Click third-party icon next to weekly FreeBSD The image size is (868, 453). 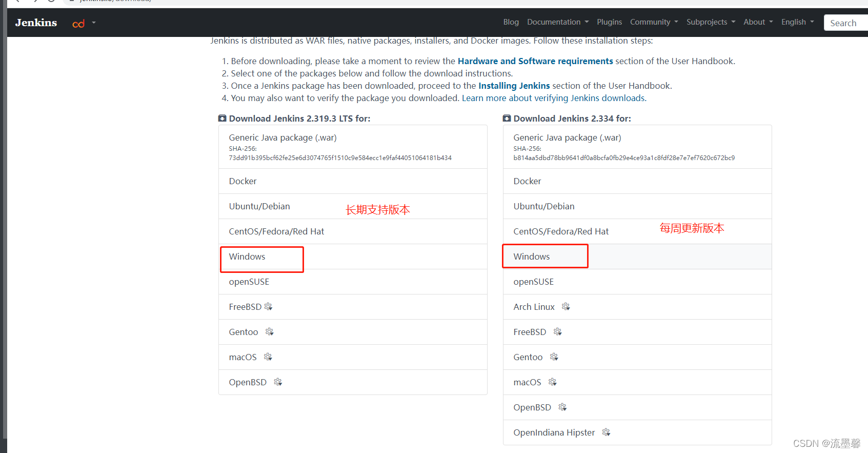tap(558, 332)
